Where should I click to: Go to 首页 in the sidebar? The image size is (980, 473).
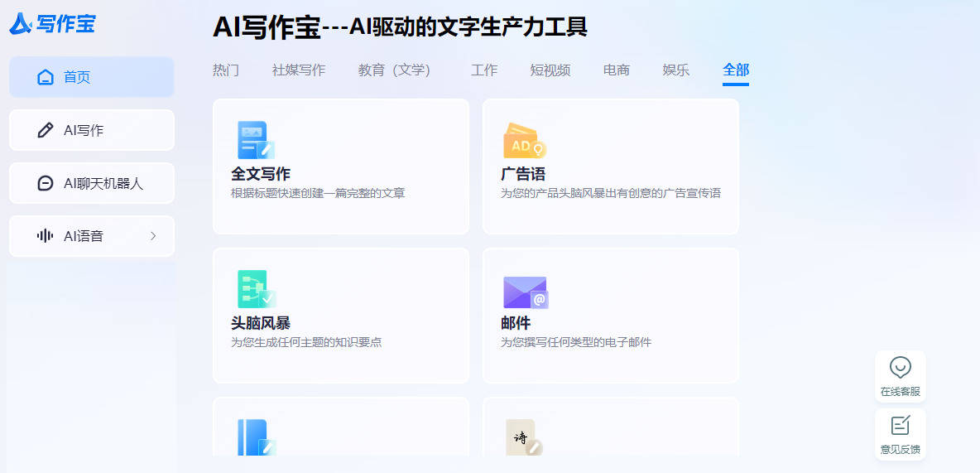tap(91, 77)
